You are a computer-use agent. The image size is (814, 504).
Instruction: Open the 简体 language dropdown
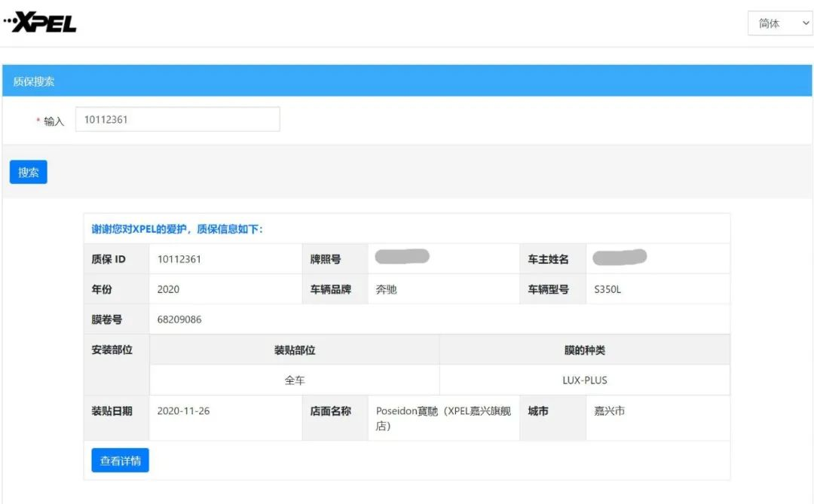click(780, 23)
